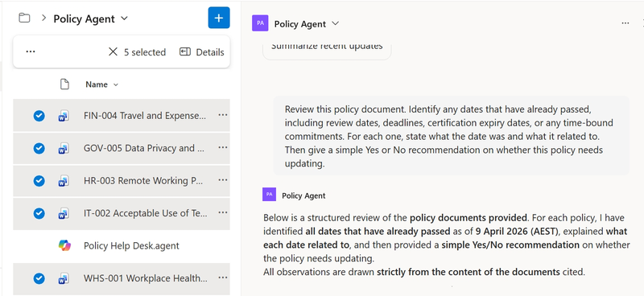Screen dimensions: 644x296
Task: Show more actions for GOV-005 file
Action: point(223,147)
